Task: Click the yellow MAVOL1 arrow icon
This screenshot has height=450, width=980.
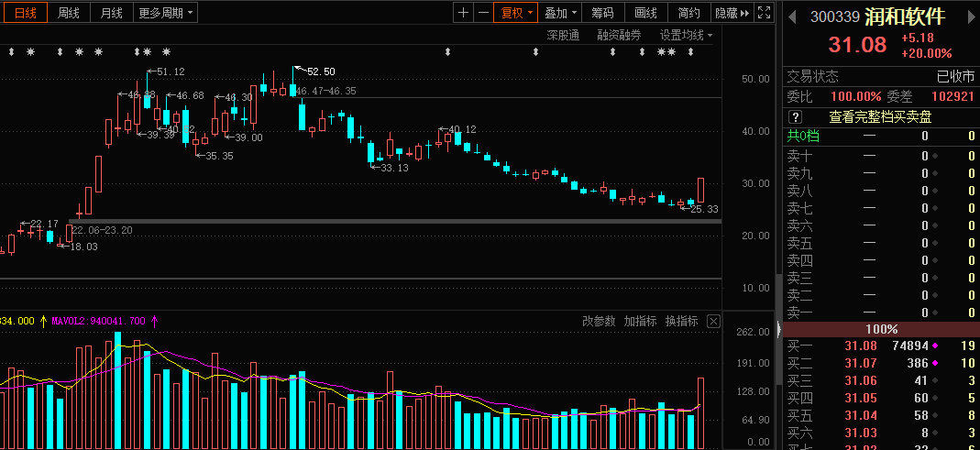Action: click(x=43, y=321)
